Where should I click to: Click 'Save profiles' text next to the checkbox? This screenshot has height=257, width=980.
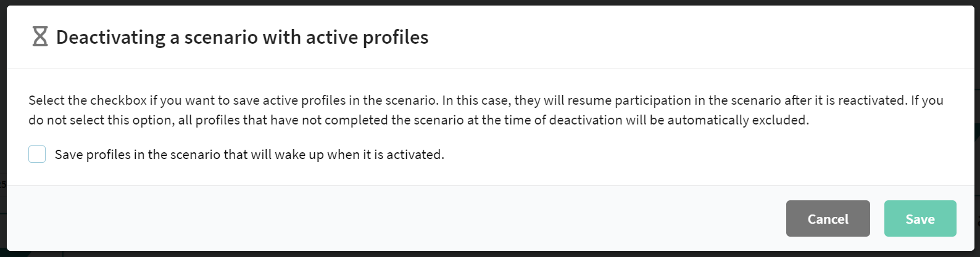[93, 155]
